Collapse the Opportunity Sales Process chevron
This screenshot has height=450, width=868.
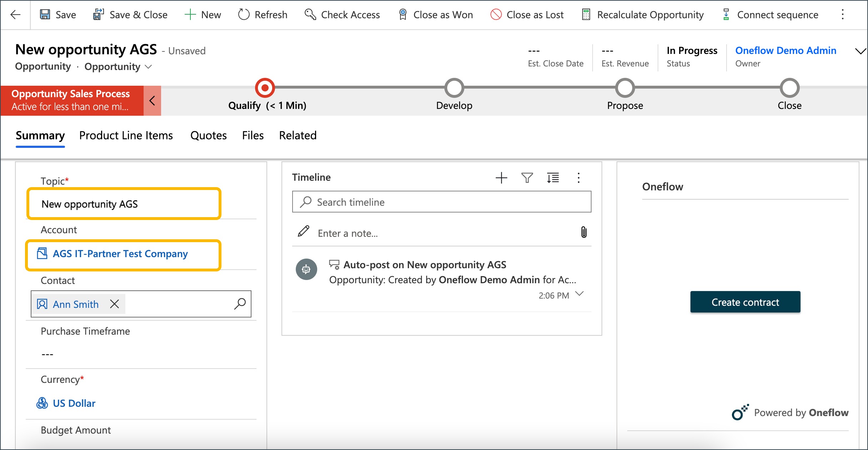pos(152,101)
